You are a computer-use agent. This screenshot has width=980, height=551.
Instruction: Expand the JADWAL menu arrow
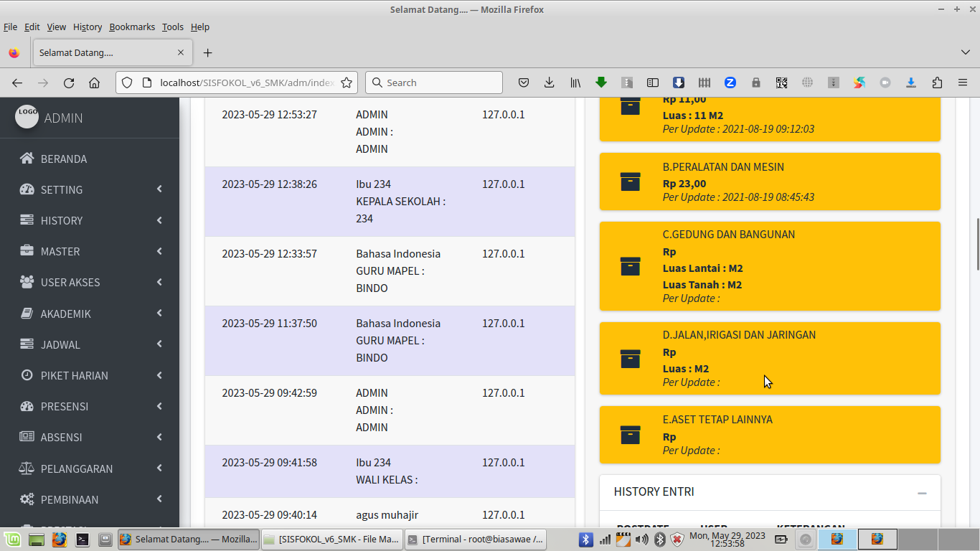[159, 344]
